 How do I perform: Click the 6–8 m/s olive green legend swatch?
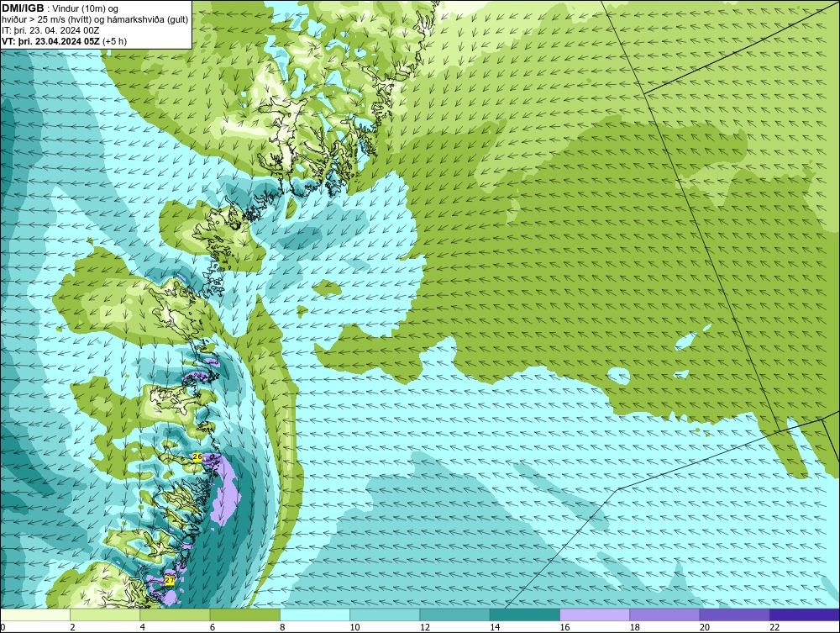[x=244, y=615]
